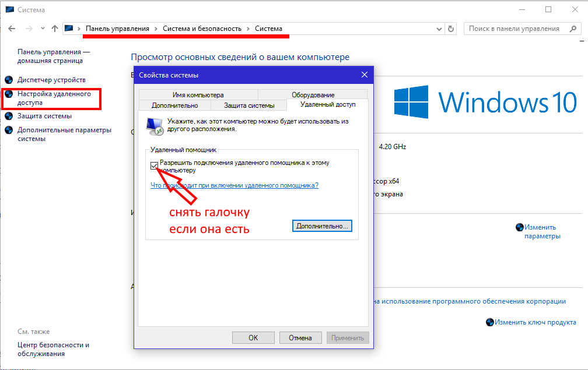Click the search magnifier icon
The width and height of the screenshot is (588, 370).
[x=573, y=29]
